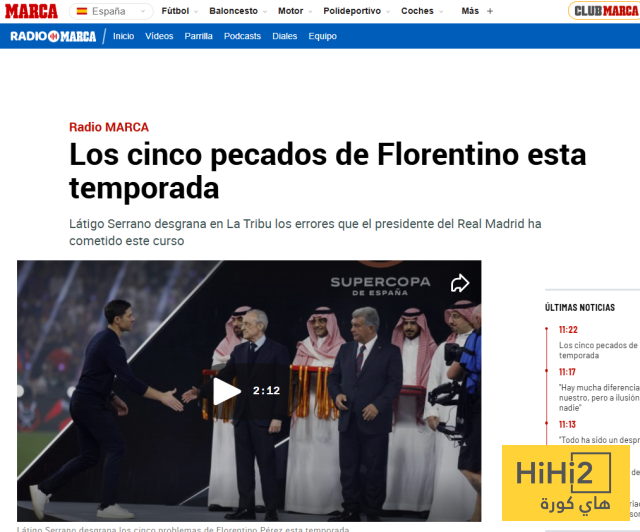The width and height of the screenshot is (640, 532).
Task: Click the Radio MARCA logo
Action: pyautogui.click(x=53, y=36)
